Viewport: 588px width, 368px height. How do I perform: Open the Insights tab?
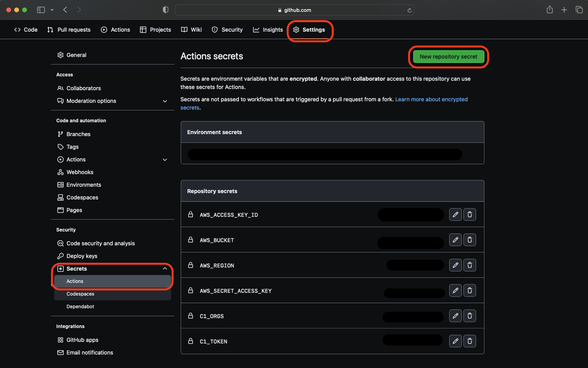click(268, 30)
